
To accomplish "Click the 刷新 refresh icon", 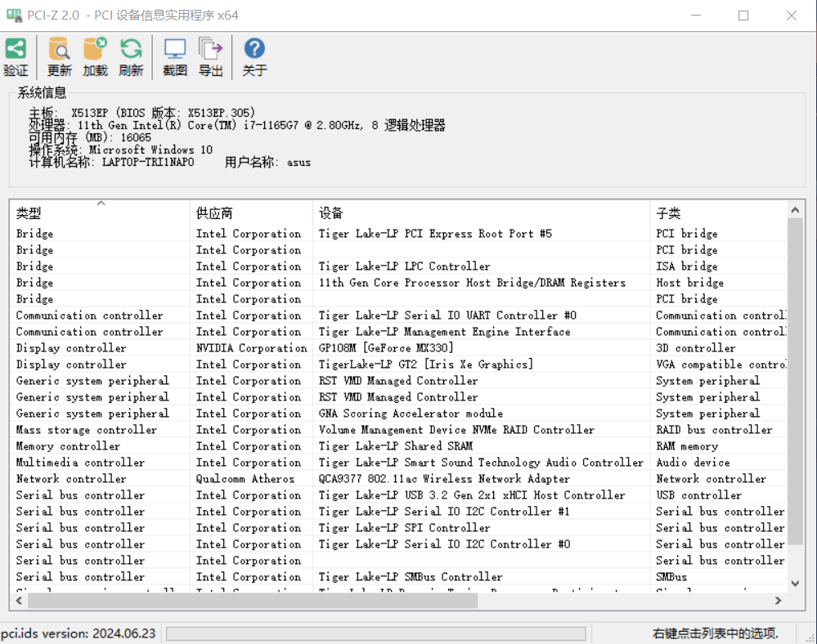I will [131, 49].
